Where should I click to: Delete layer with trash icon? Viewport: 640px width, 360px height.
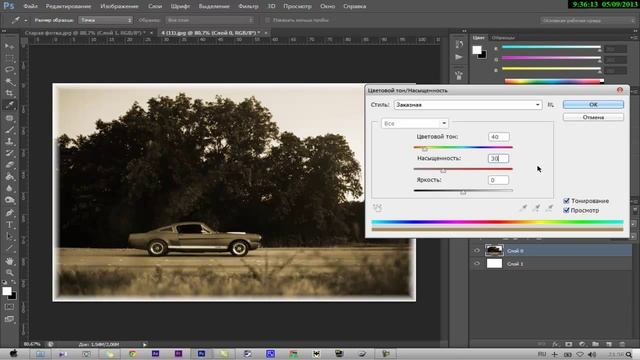(622, 344)
